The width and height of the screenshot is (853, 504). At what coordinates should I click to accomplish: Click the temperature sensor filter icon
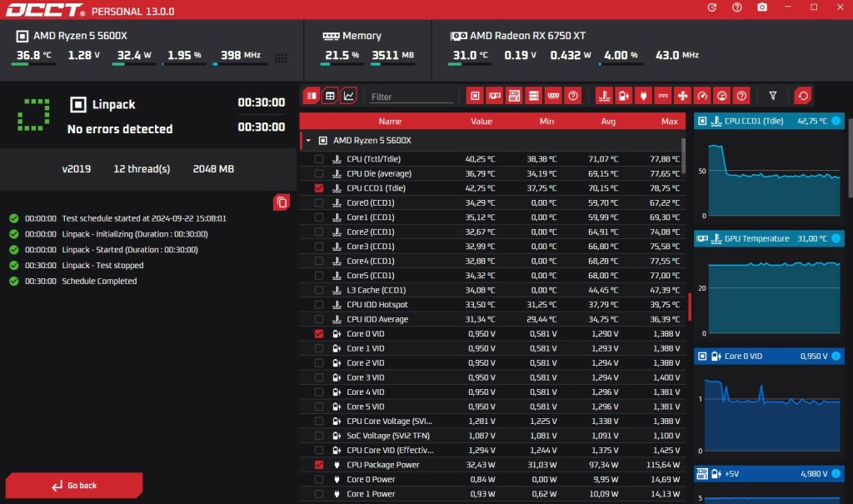point(604,96)
